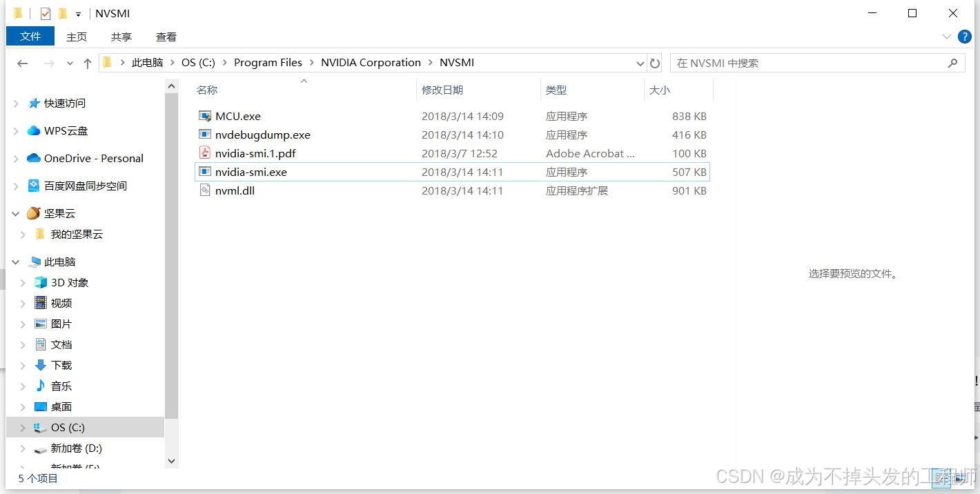The height and width of the screenshot is (494, 980).
Task: Click the OS (C:) drive icon
Action: coord(41,428)
